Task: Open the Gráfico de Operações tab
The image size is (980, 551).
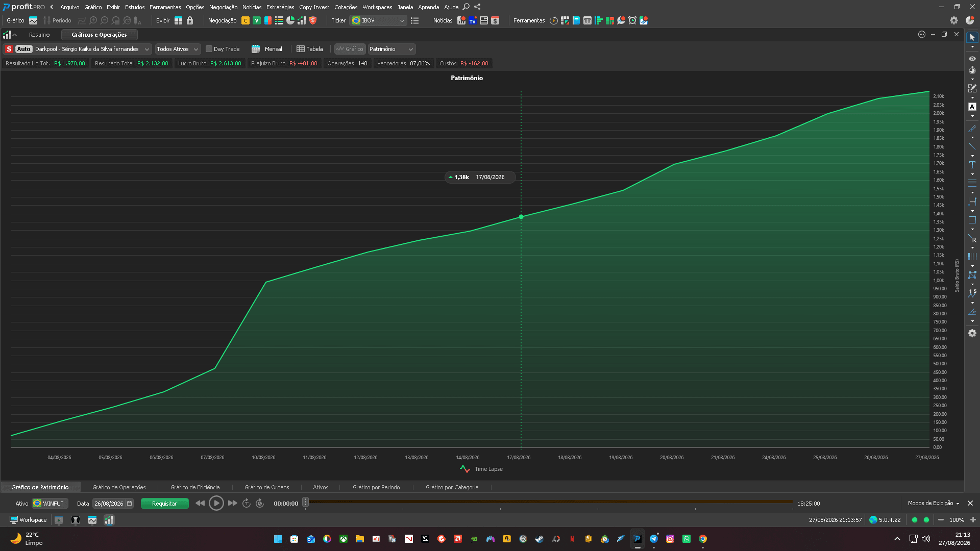Action: (119, 487)
